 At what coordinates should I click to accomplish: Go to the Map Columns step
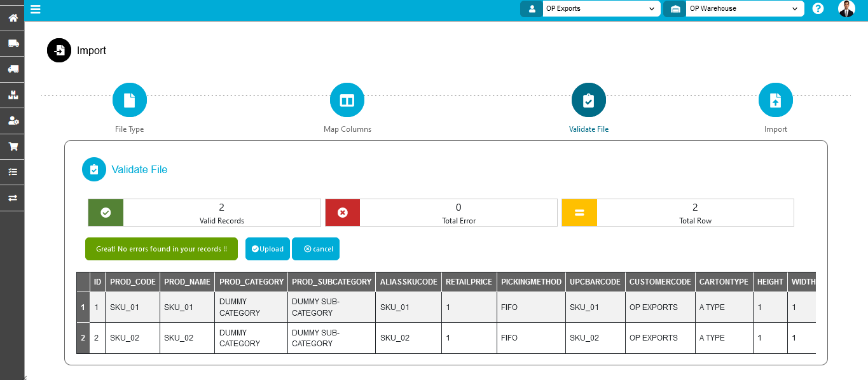click(347, 101)
